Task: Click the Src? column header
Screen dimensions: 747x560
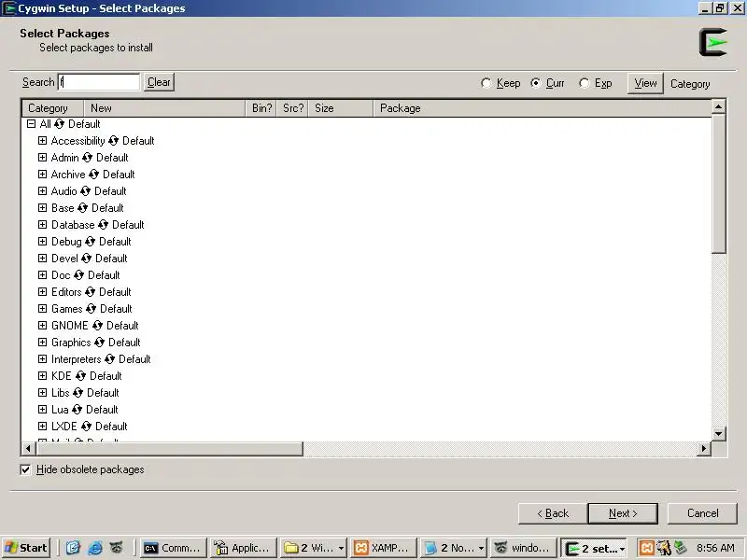Action: tap(292, 108)
